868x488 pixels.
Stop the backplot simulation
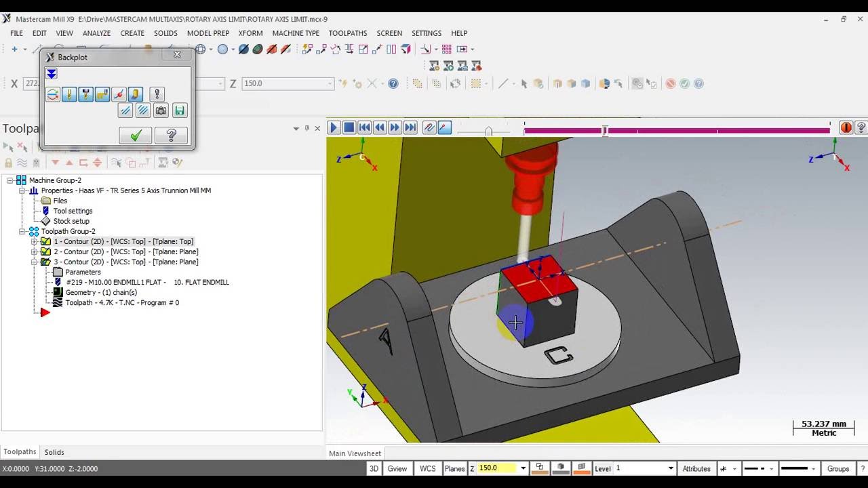[349, 127]
